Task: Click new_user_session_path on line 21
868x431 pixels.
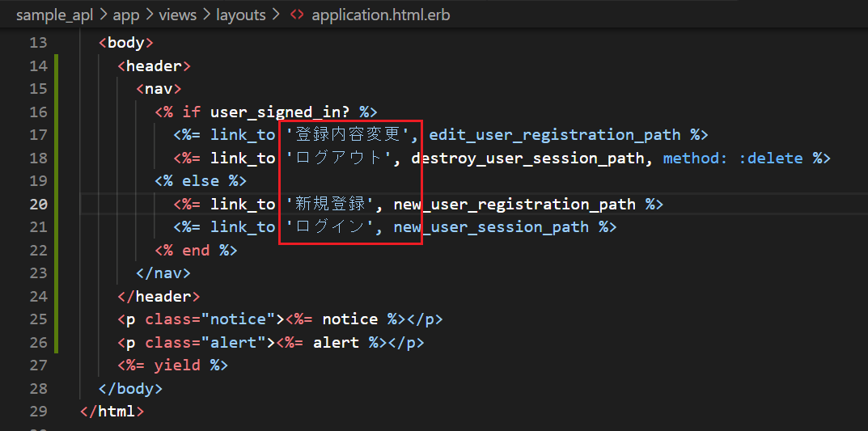Action: tap(491, 227)
